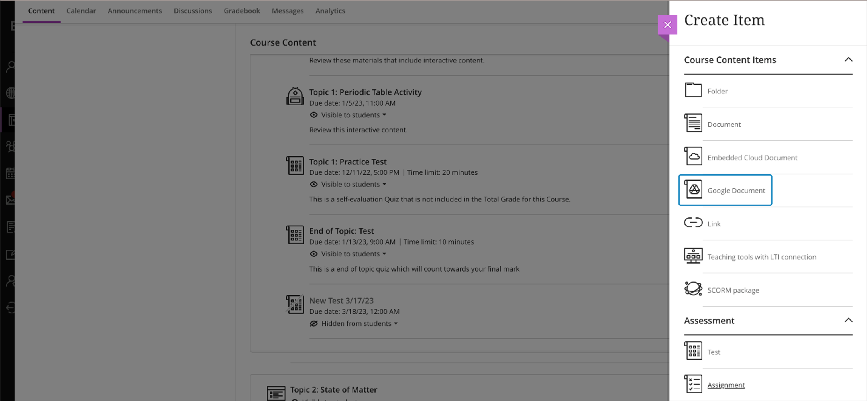Viewport: 868px width, 402px height.
Task: Click the Google Document drive icon
Action: pos(693,190)
